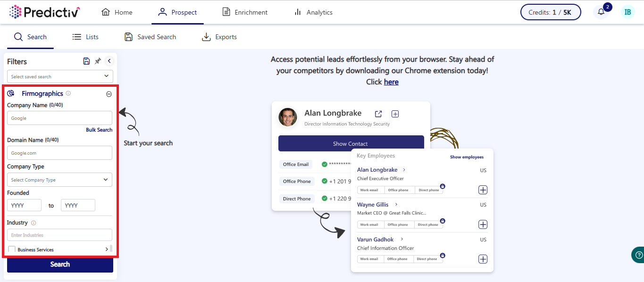Click the Office Email label
The width and height of the screenshot is (644, 282).
[296, 165]
